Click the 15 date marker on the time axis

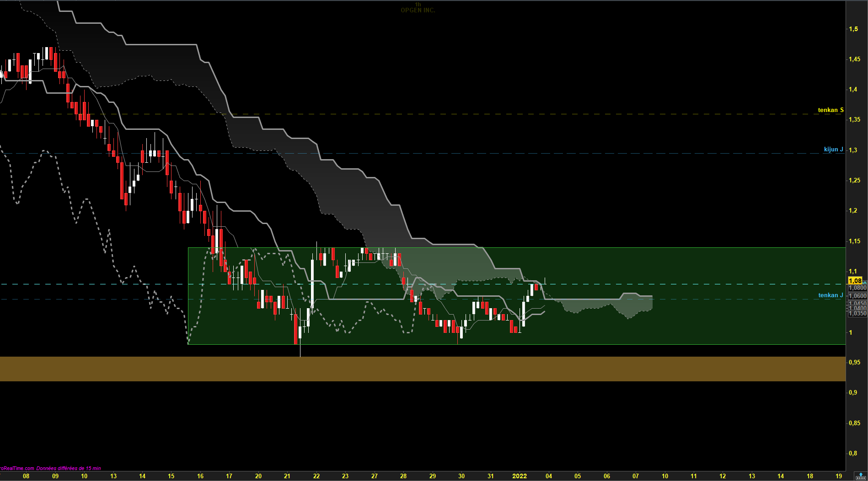[171, 476]
